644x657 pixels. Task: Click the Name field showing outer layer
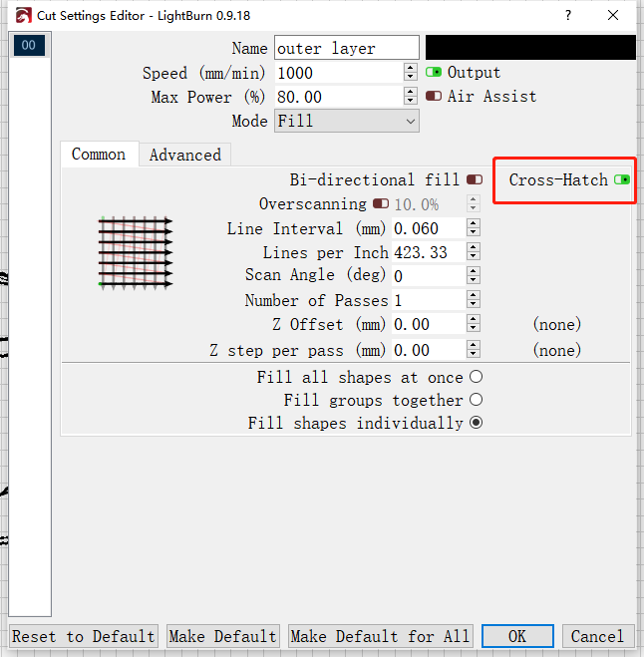click(347, 48)
